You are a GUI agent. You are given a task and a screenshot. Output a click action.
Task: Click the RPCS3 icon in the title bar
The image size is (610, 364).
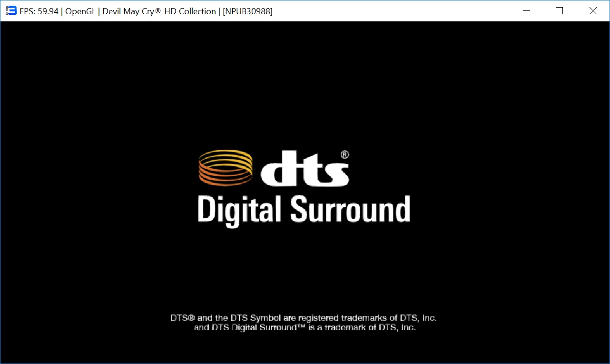(x=11, y=11)
